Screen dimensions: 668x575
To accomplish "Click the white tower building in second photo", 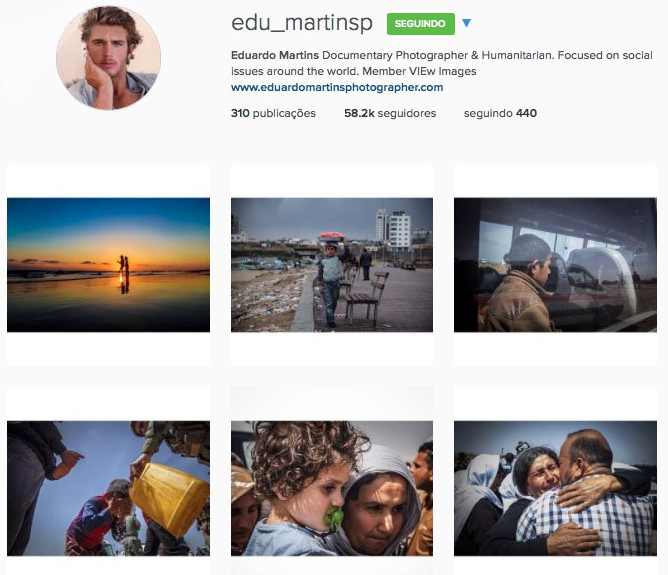I will click(x=393, y=229).
